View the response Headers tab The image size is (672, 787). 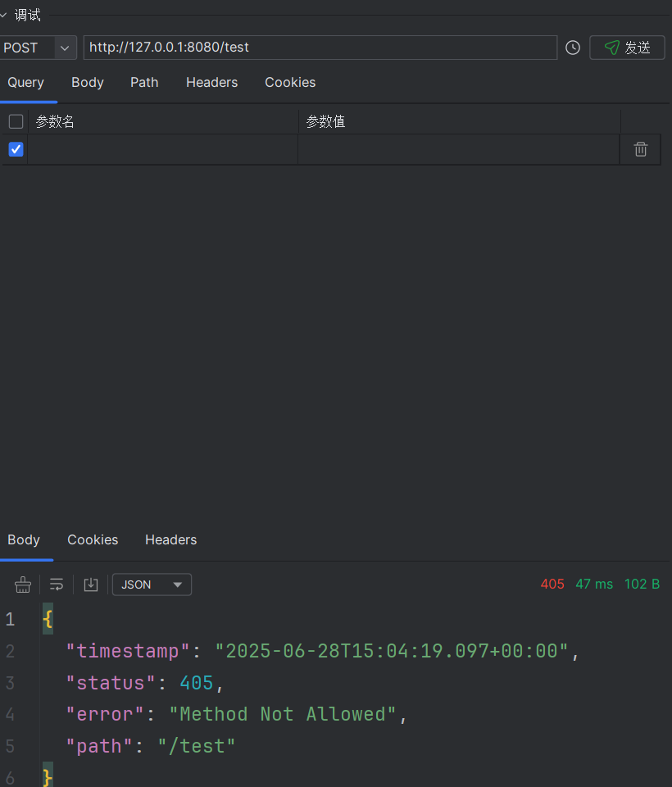click(171, 539)
